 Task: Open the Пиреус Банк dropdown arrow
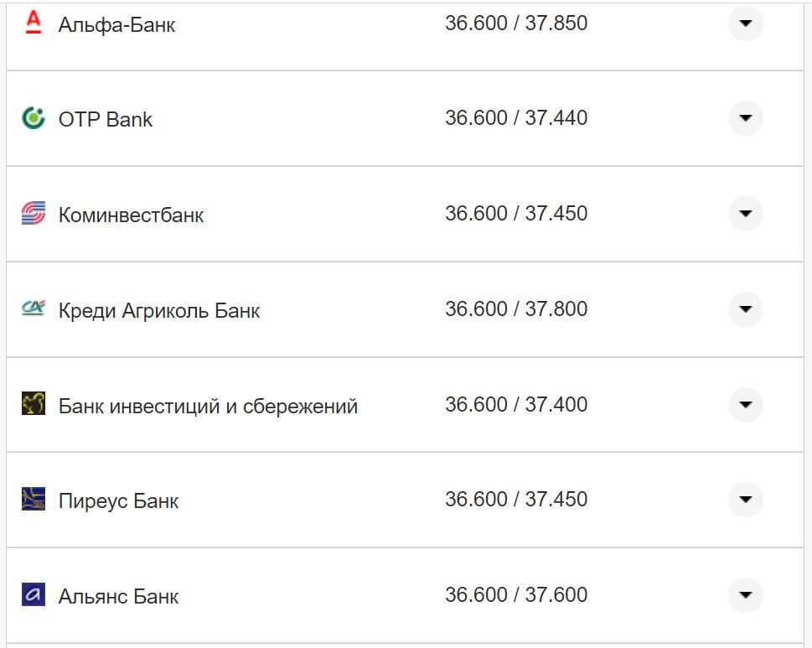click(744, 500)
